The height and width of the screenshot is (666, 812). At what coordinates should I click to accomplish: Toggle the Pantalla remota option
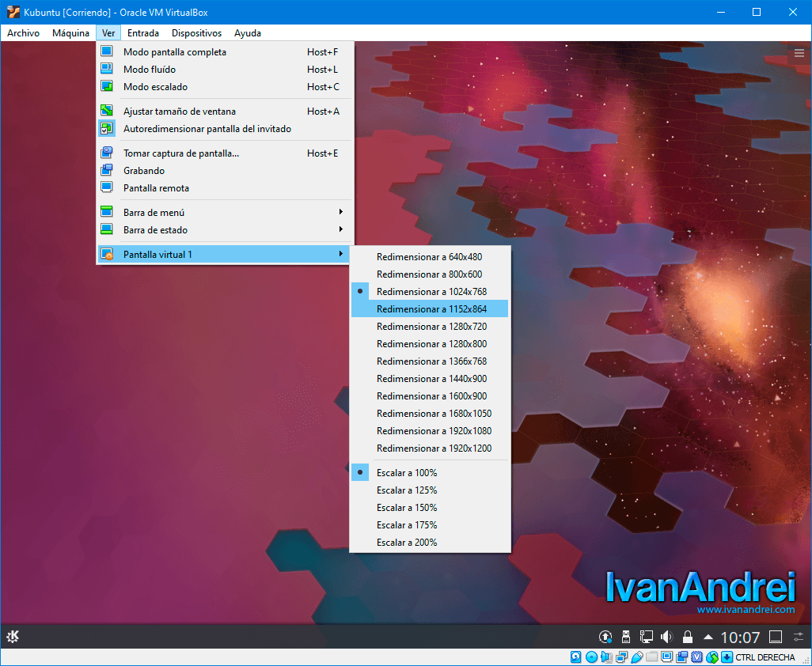tap(225, 188)
